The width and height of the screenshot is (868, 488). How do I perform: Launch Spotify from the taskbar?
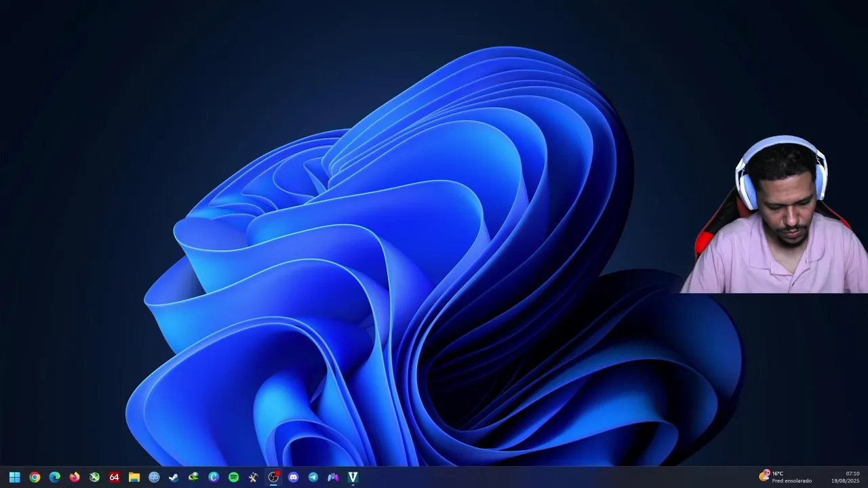(233, 477)
